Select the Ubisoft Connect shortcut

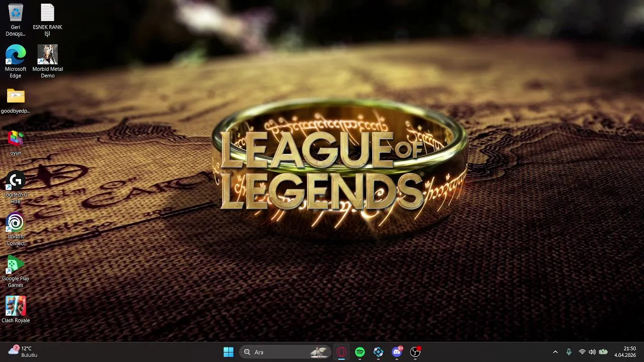(x=16, y=230)
